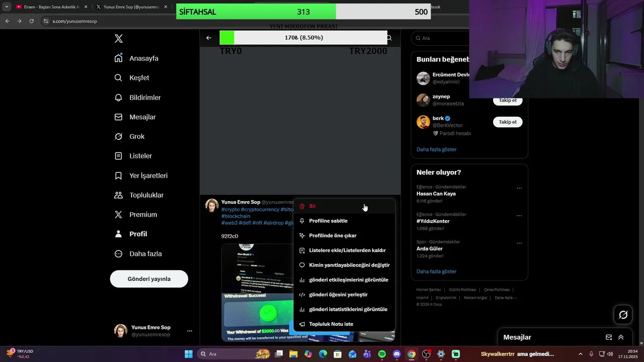
Task: Open Mesajlar envelope icon in sidebar
Action: click(x=118, y=117)
